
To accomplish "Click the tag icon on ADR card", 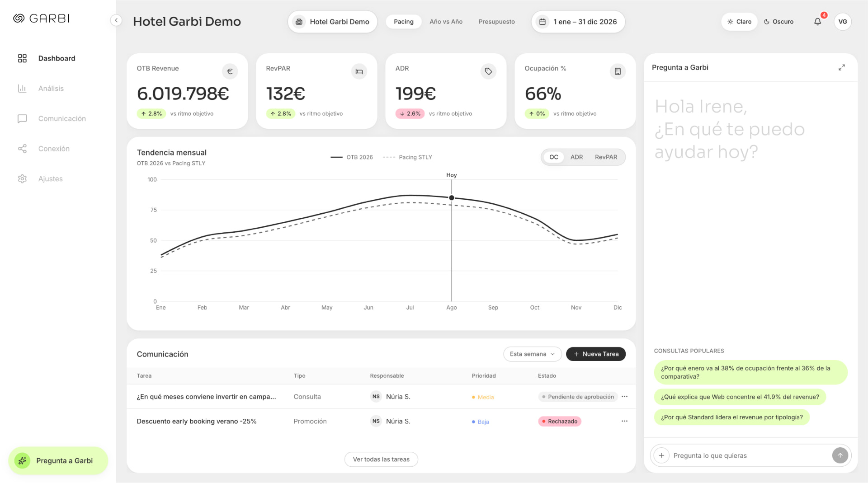I will click(488, 71).
